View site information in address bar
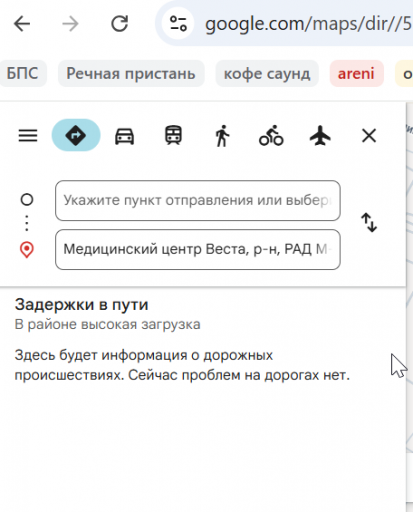 click(178, 23)
